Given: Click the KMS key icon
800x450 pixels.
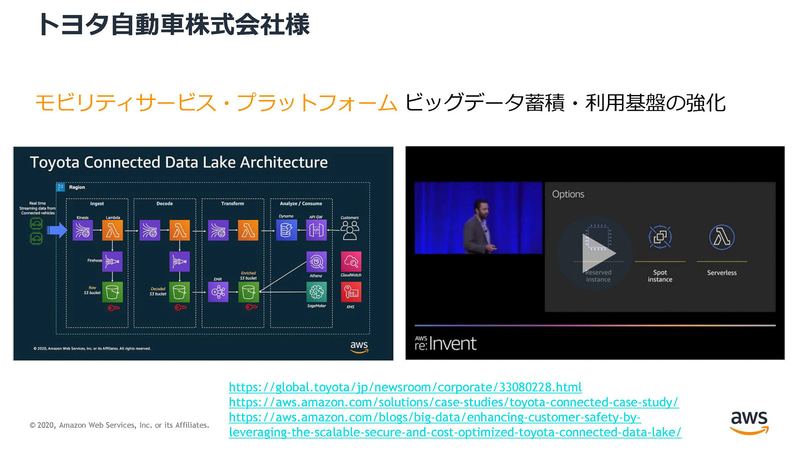Looking at the screenshot, I should (x=351, y=292).
